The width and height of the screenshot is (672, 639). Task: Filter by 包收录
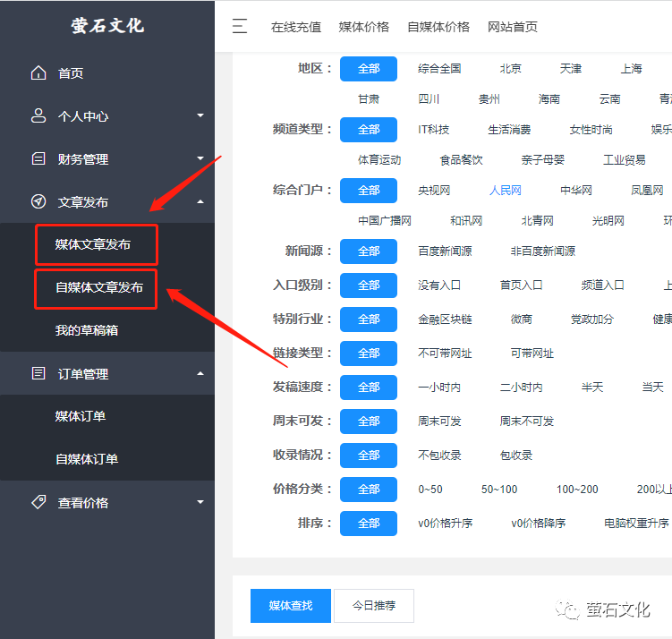coord(516,456)
